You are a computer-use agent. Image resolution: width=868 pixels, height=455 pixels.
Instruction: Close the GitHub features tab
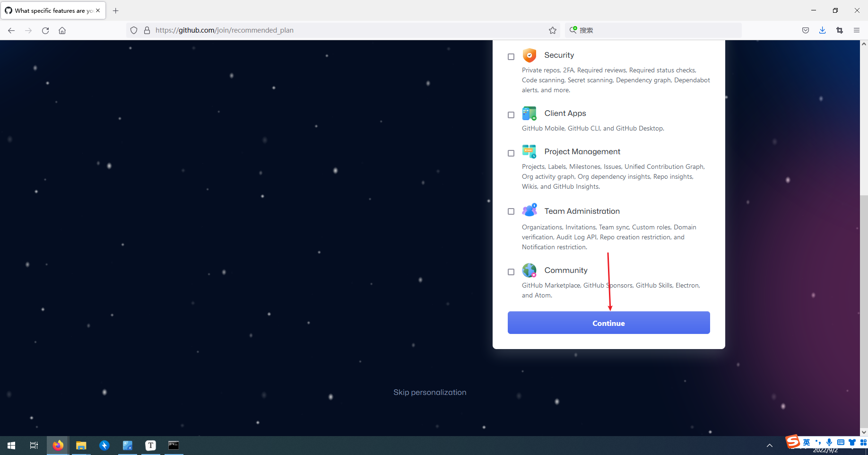click(98, 10)
